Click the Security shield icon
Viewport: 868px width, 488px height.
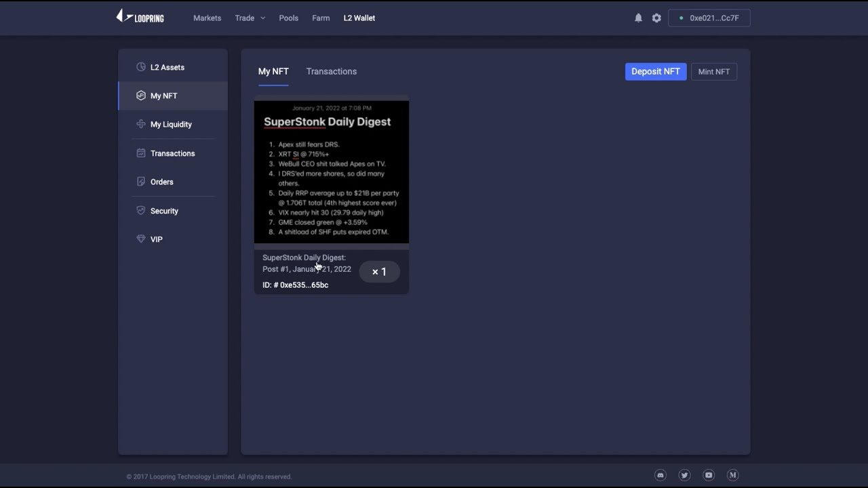[x=141, y=211]
